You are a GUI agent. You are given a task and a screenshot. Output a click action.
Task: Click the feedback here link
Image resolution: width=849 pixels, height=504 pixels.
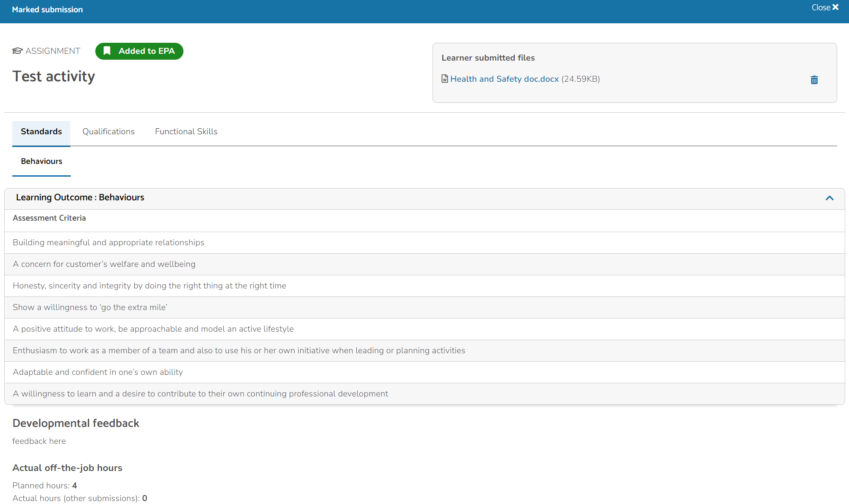[39, 441]
